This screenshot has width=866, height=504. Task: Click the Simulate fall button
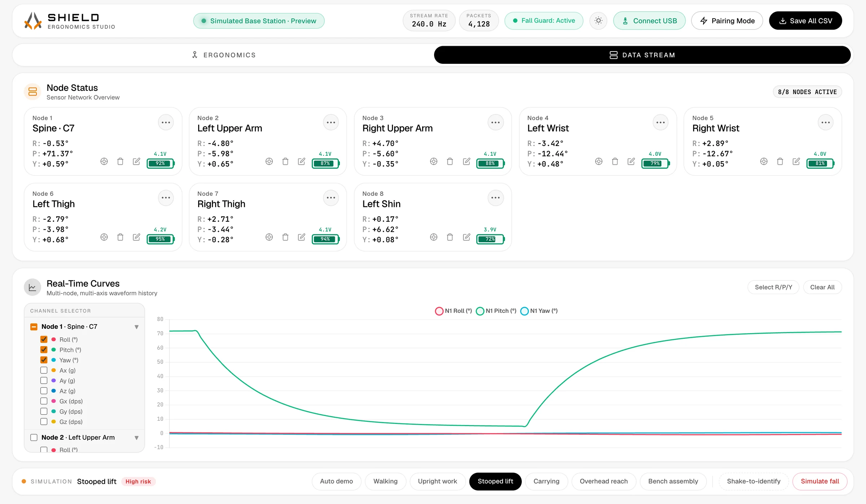click(820, 481)
